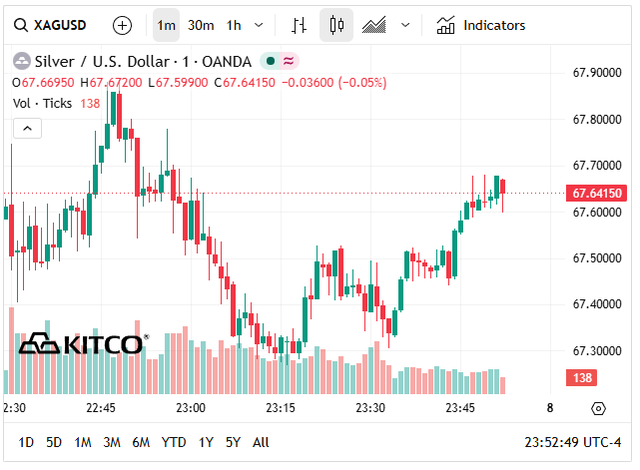Click the open value O67.66950
Image resolution: width=640 pixels, height=470 pixels.
(x=43, y=83)
